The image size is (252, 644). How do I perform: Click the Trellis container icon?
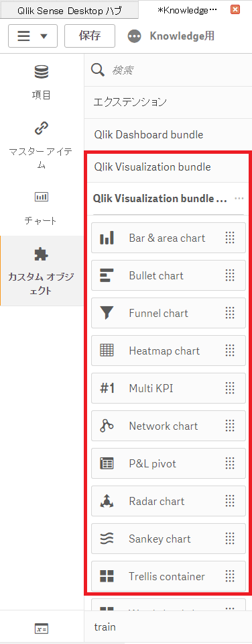point(107,576)
